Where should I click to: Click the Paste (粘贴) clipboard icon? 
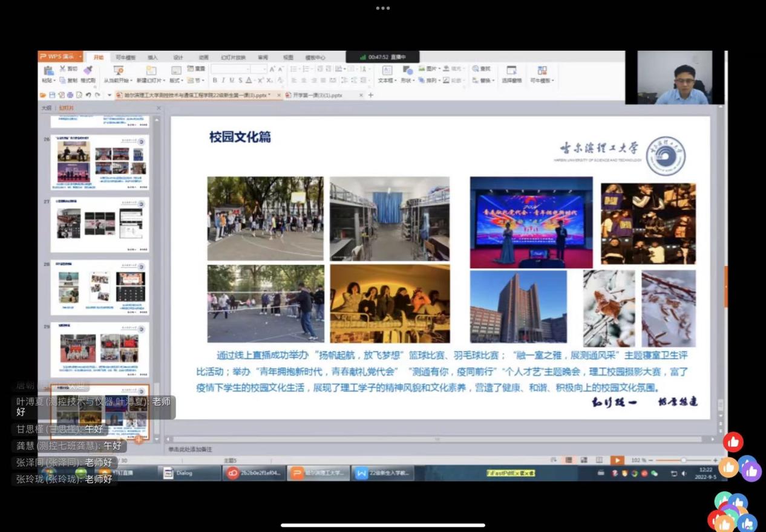point(48,71)
